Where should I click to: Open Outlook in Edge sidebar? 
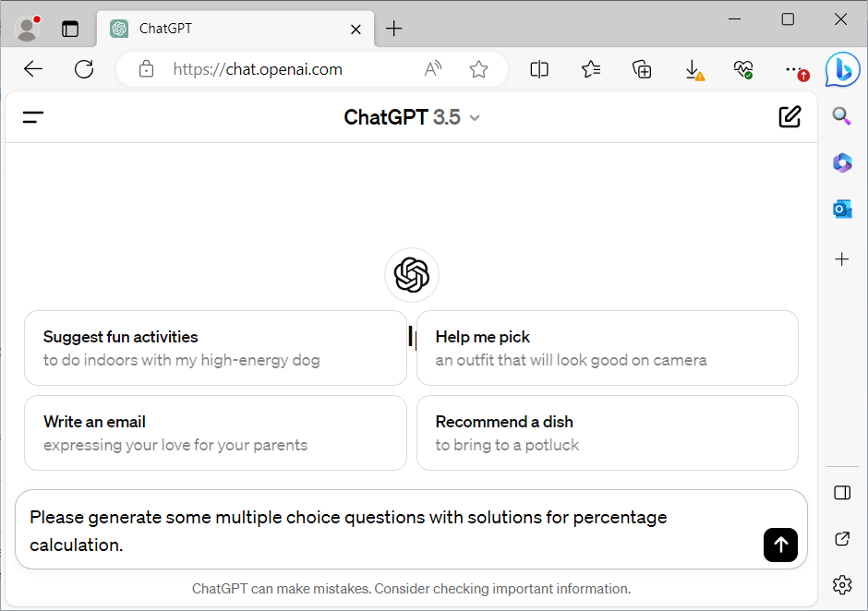842,210
